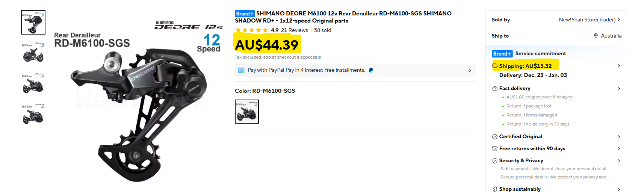Click the Brand+ badge beside product title
The image size is (644, 192).
pos(245,14)
